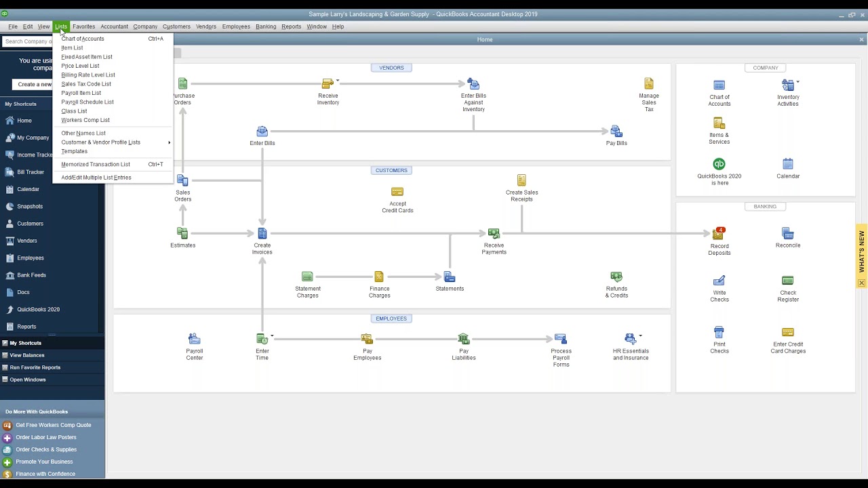Image resolution: width=868 pixels, height=488 pixels.
Task: Click the Employees section label
Action: point(391,319)
